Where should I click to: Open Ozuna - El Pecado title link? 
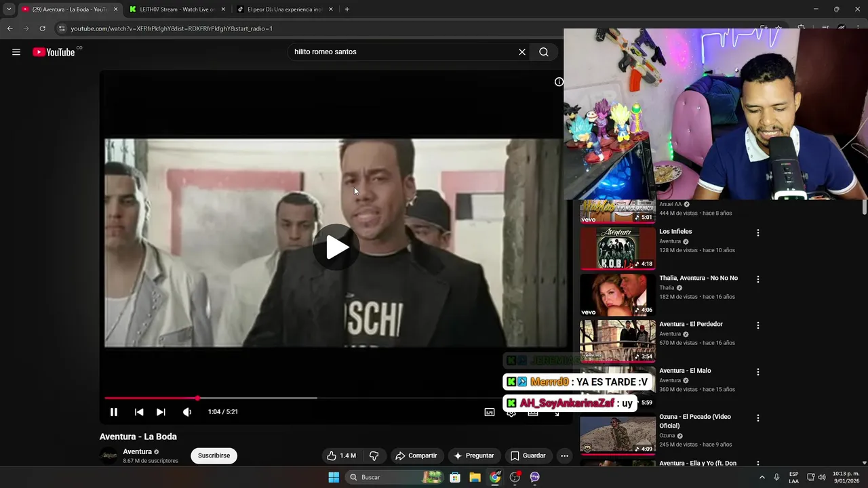pos(695,422)
